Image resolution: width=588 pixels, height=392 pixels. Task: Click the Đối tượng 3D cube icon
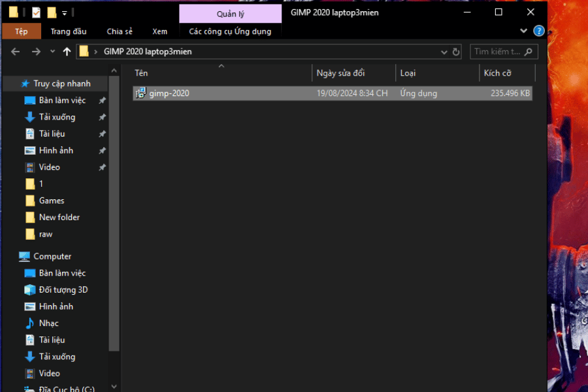tap(29, 290)
